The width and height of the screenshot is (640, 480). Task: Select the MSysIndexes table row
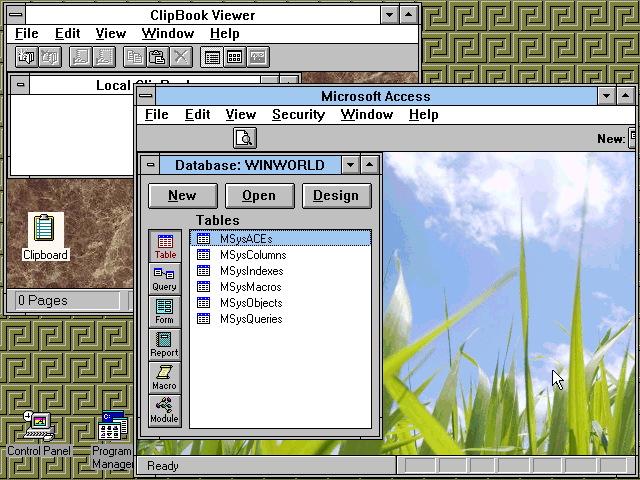280,271
